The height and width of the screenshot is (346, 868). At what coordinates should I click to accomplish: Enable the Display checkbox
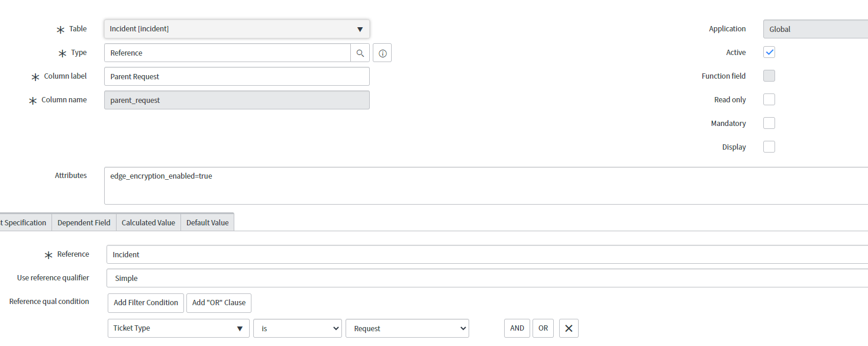(x=769, y=147)
